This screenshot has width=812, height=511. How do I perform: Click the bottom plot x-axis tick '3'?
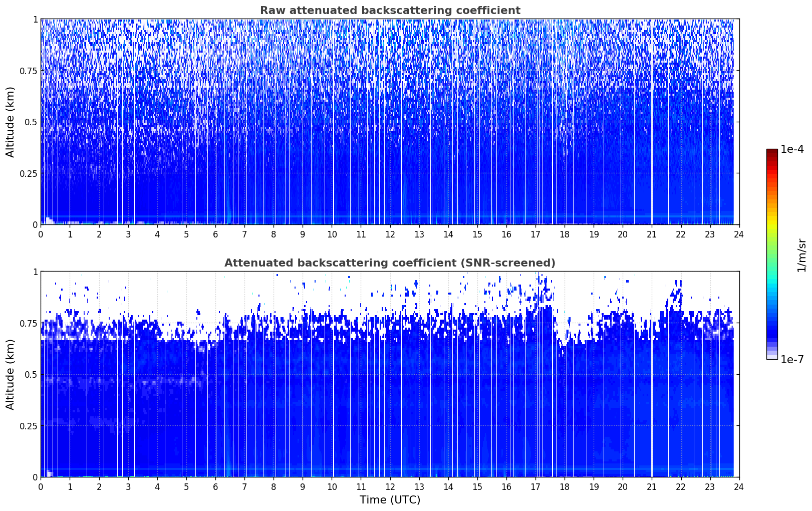click(x=128, y=487)
